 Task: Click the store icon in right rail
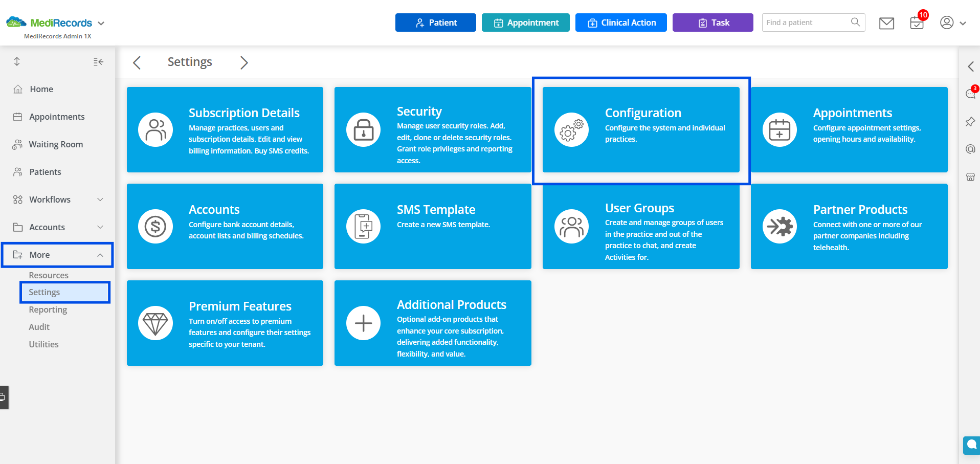(x=970, y=177)
